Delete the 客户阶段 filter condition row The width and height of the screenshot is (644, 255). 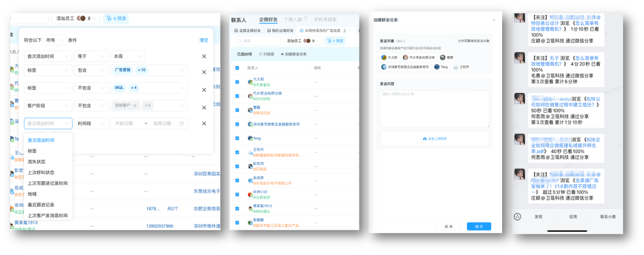(204, 105)
